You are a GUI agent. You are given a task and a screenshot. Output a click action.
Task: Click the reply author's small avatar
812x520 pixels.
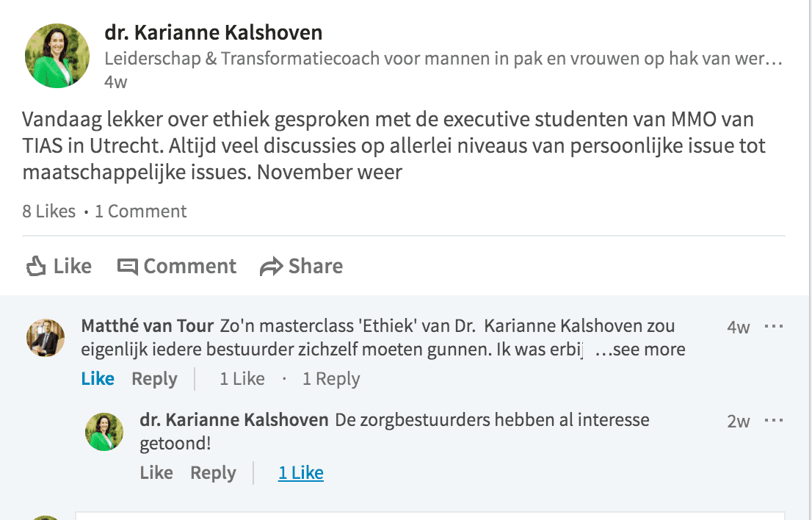[x=104, y=431]
